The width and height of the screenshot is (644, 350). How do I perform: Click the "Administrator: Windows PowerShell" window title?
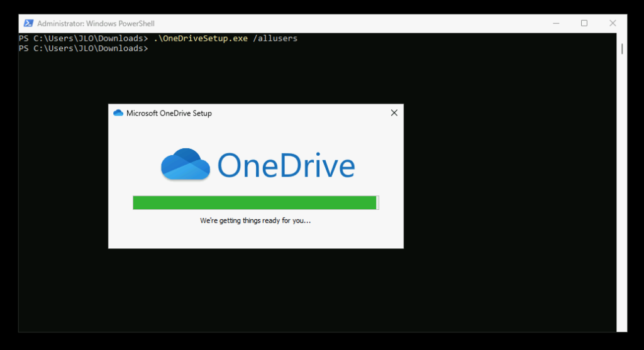[96, 23]
